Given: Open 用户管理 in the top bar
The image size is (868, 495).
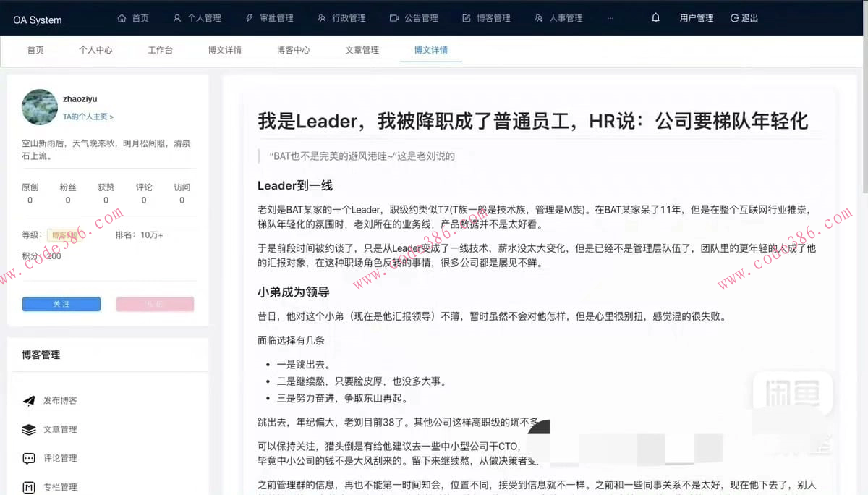Looking at the screenshot, I should (696, 18).
